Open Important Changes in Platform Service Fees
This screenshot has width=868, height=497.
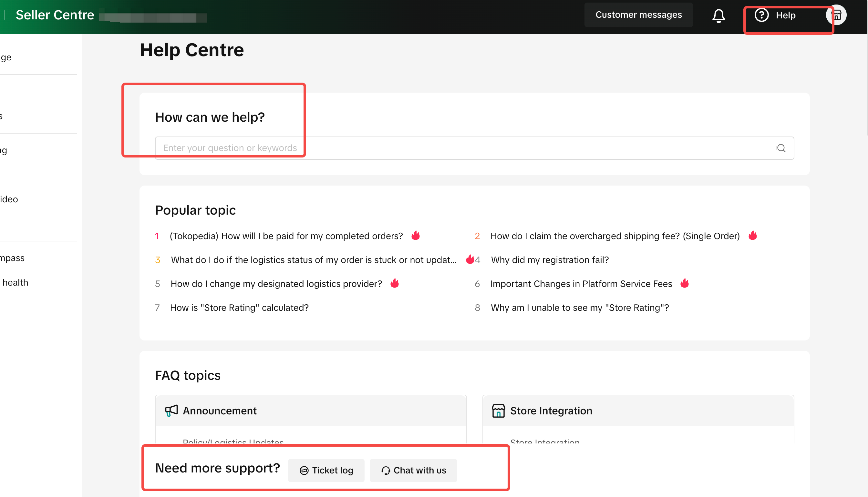click(x=581, y=284)
